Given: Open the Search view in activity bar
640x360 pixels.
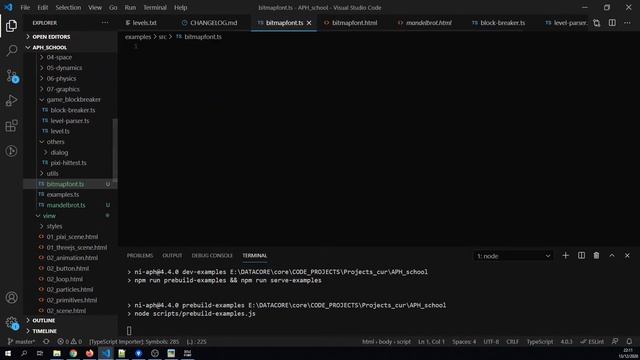Looking at the screenshot, I should [x=11, y=50].
